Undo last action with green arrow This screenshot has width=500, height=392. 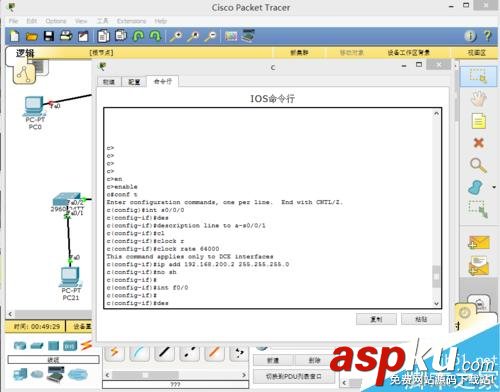pyautogui.click(x=138, y=36)
